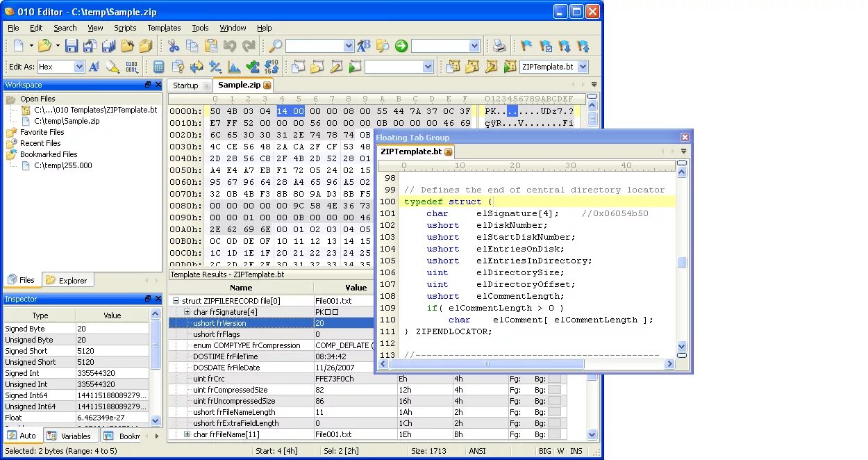
Task: Click the Histogram chart icon
Action: [x=234, y=67]
